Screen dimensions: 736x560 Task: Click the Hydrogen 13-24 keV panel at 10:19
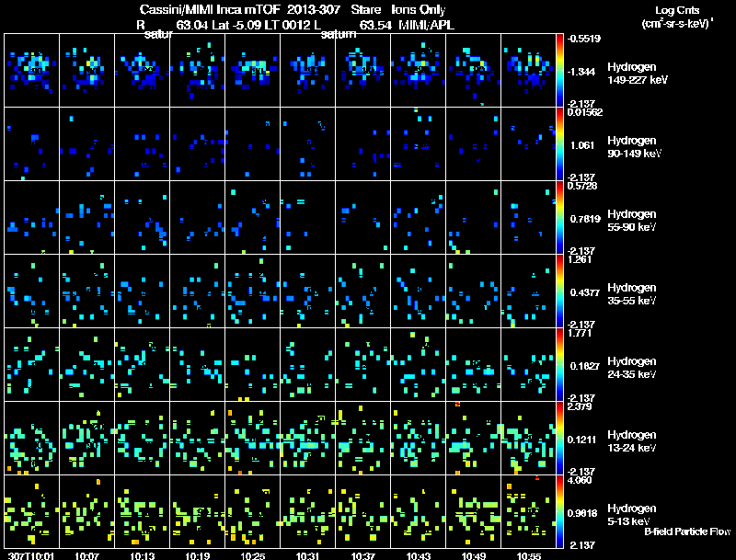point(197,438)
